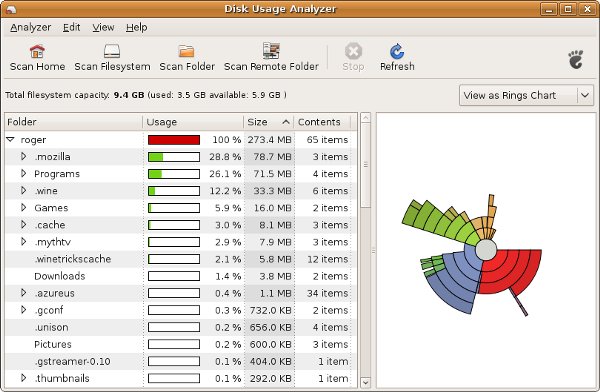Expand the Games folder

24,207
